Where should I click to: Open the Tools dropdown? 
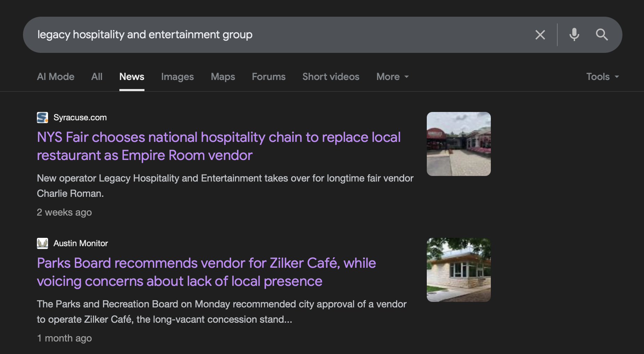602,77
